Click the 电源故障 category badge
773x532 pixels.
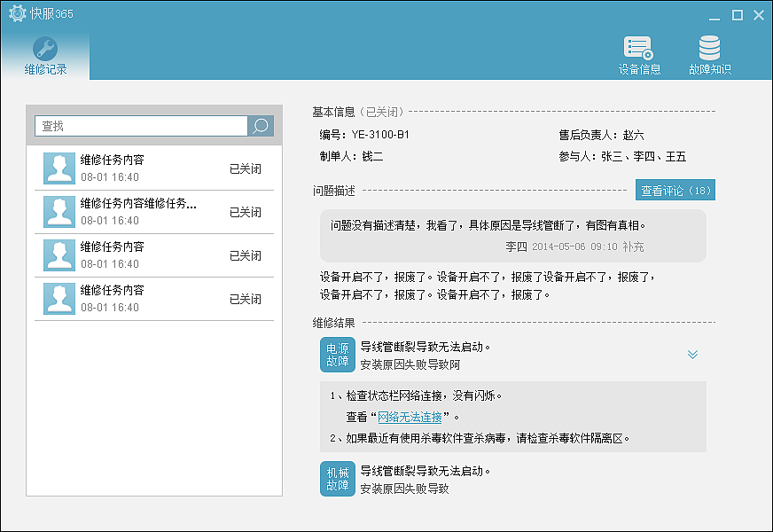click(337, 354)
